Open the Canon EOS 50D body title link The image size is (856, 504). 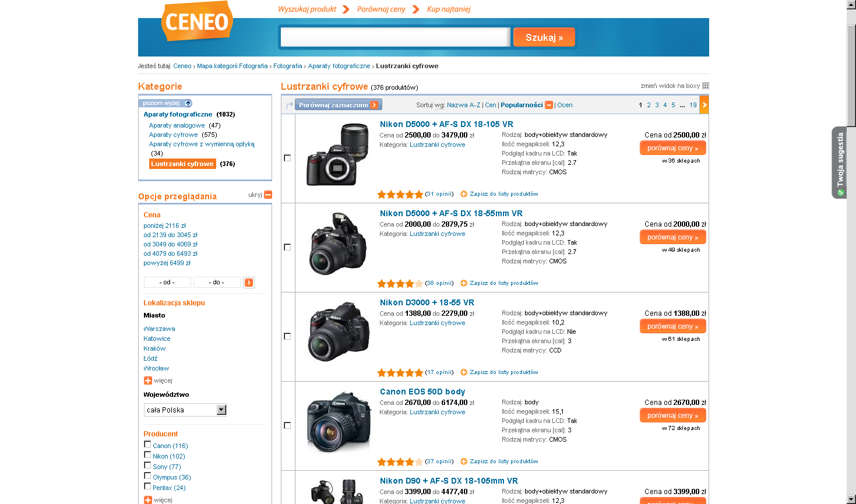pyautogui.click(x=422, y=392)
